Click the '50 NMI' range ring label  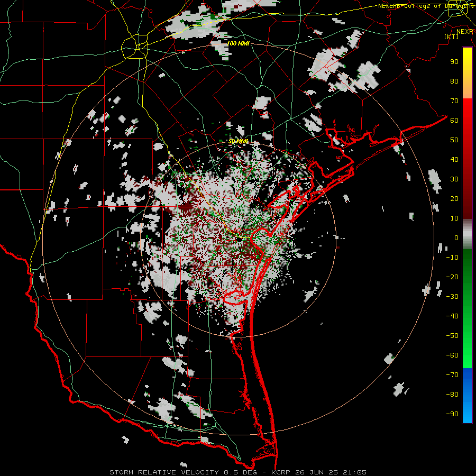pyautogui.click(x=239, y=141)
